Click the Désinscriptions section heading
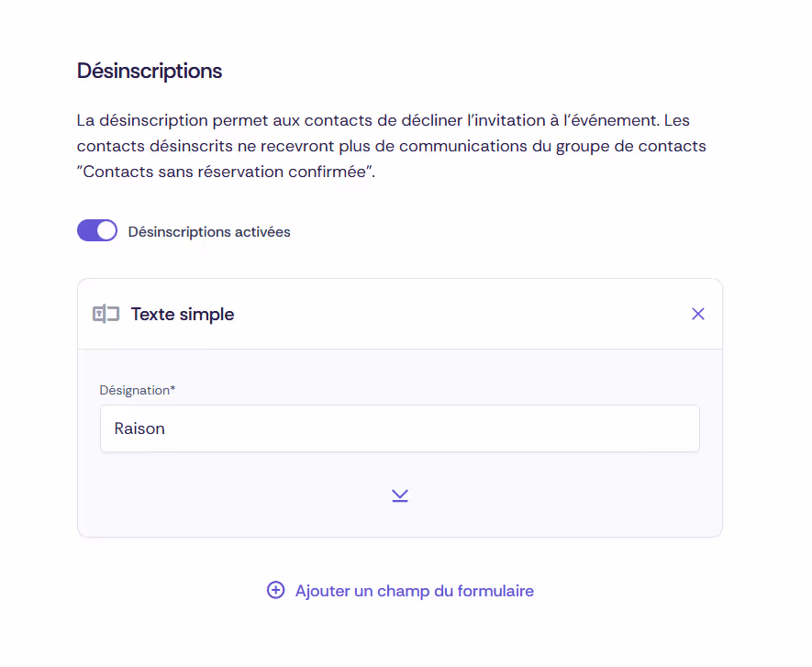Screen dimensions: 812x667 (x=150, y=71)
